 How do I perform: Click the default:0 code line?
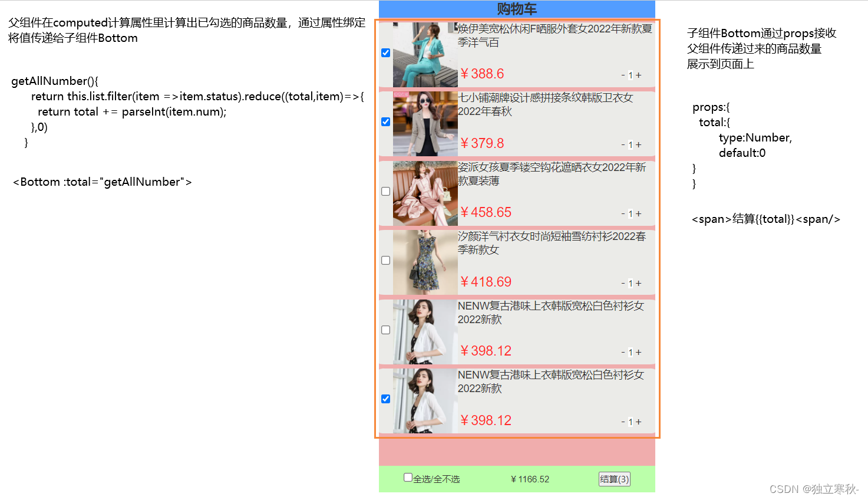pyautogui.click(x=742, y=153)
